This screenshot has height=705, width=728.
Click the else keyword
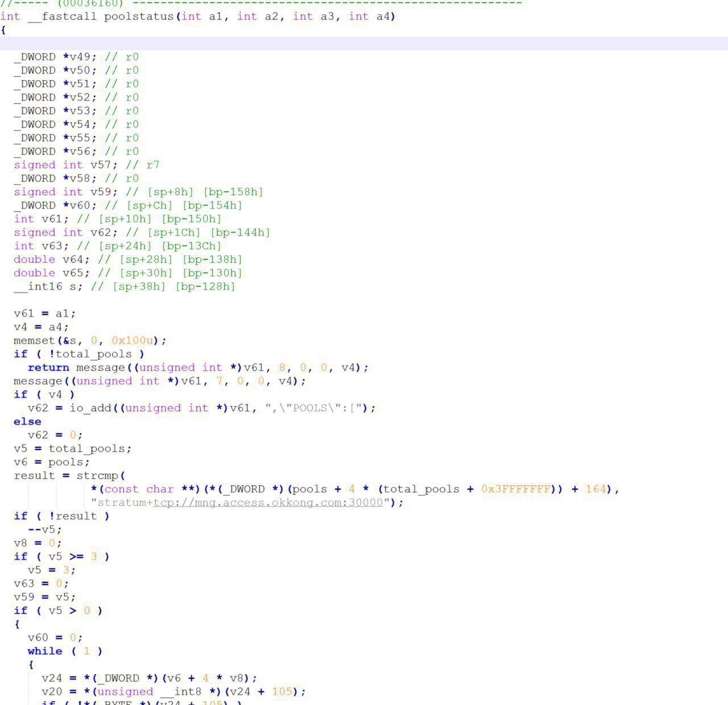(x=27, y=422)
